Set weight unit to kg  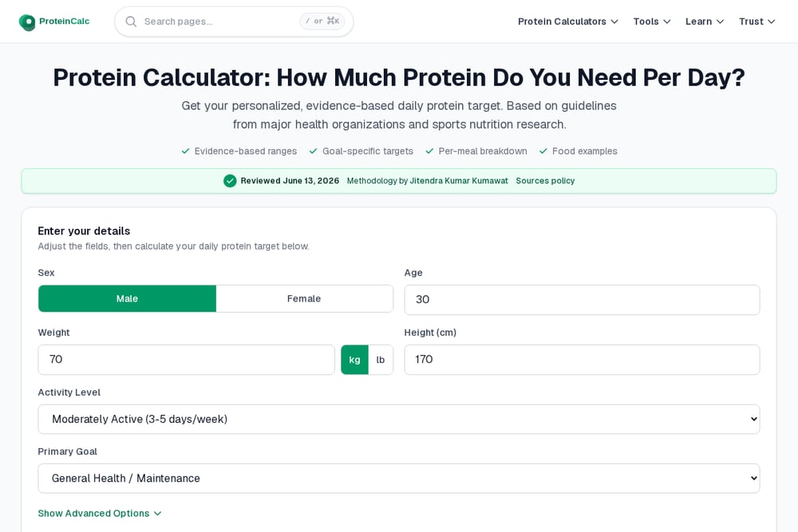click(x=355, y=360)
